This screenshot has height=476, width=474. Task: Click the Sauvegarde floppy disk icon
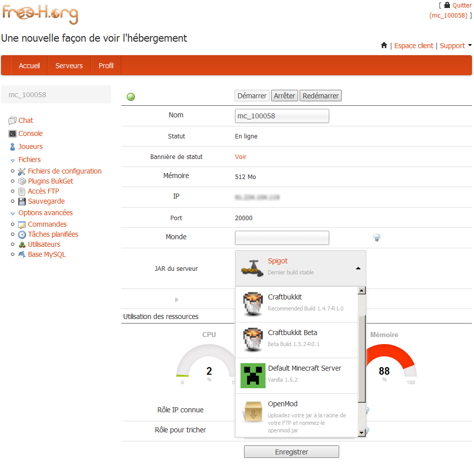click(22, 202)
